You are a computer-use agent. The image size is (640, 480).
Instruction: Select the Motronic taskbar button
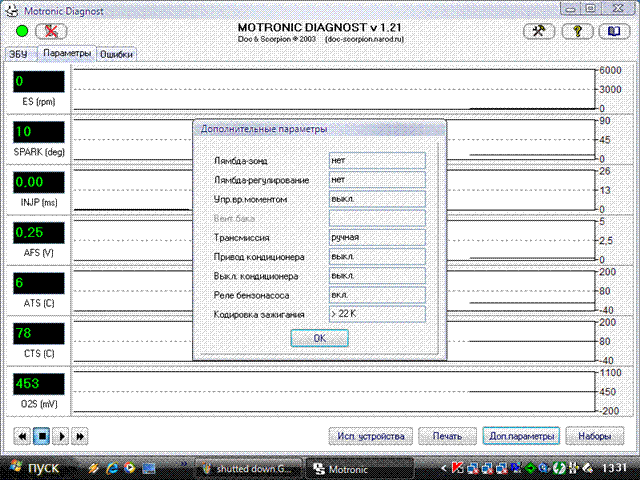coord(359,469)
